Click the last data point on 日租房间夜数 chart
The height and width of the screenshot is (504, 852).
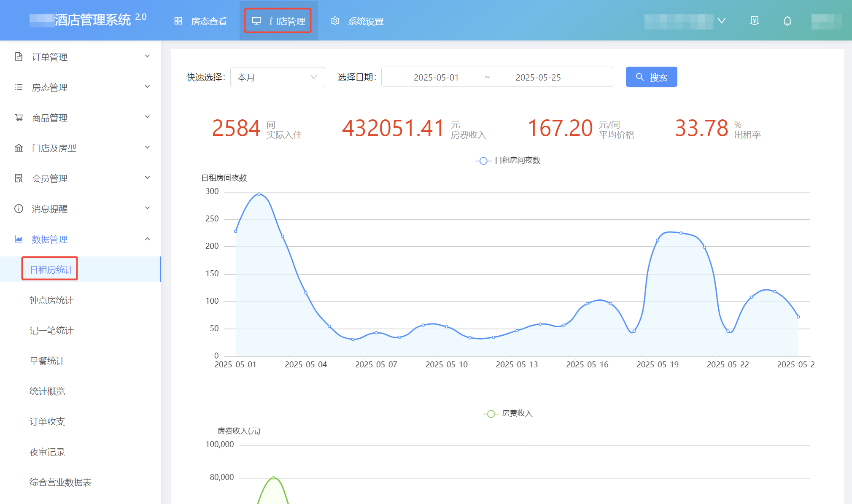798,317
